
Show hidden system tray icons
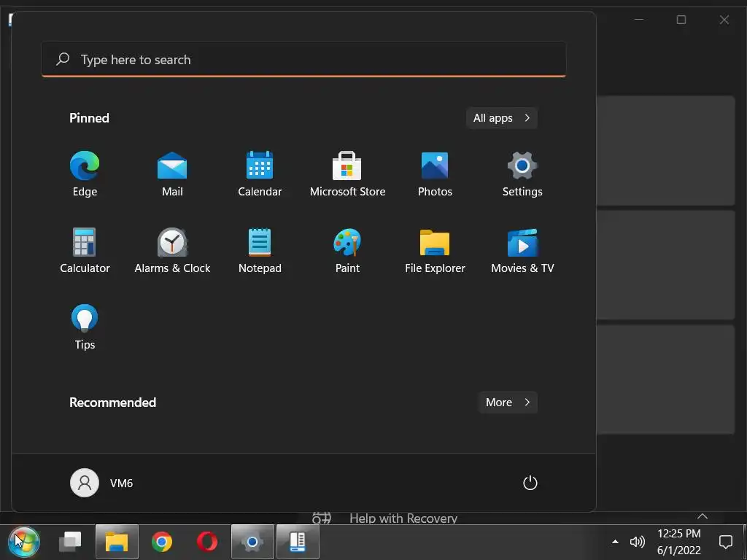click(615, 542)
